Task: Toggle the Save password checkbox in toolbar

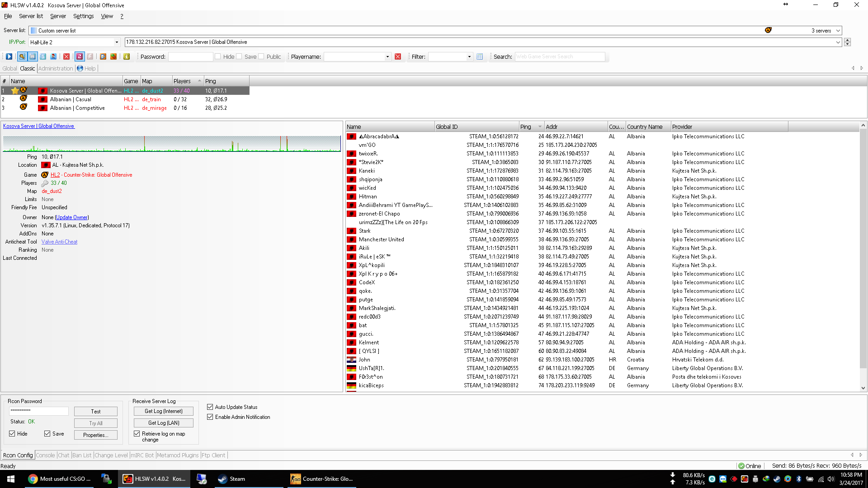Action: (x=239, y=56)
